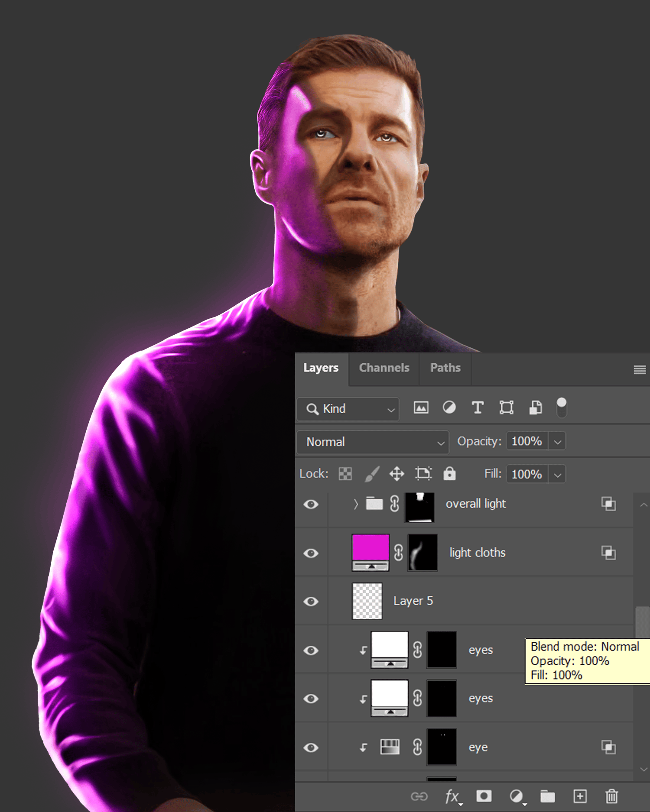Select mask thumbnail of eye layer
Image resolution: width=650 pixels, height=812 pixels.
[x=442, y=747]
